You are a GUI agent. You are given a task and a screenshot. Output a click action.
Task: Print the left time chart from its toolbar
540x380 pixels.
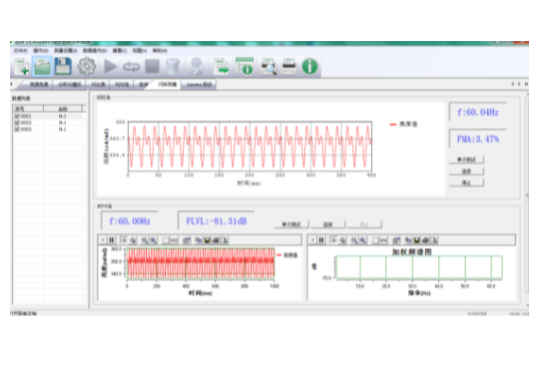(x=216, y=240)
